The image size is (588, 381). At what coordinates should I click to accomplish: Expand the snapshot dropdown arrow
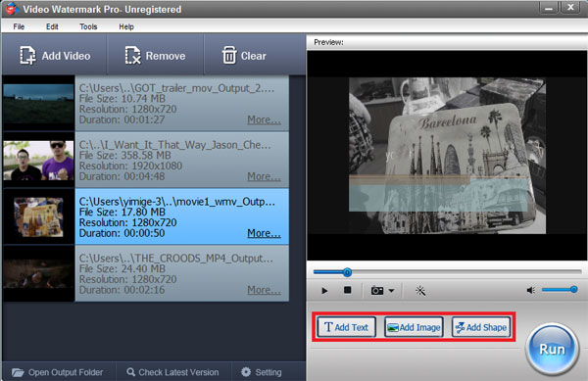pos(391,290)
